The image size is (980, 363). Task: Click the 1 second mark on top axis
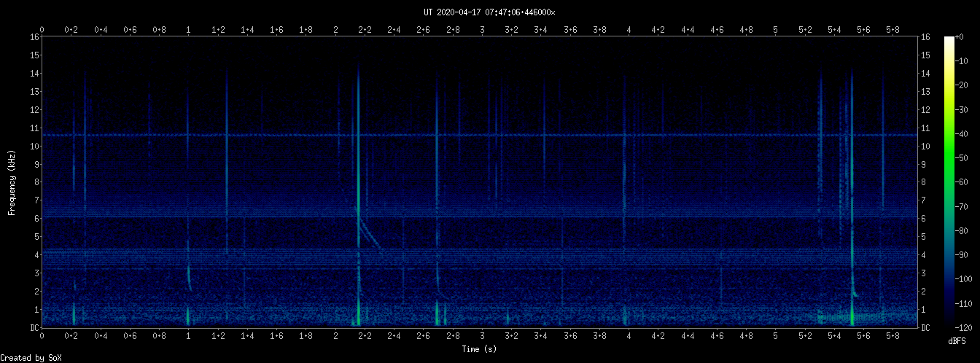(x=189, y=30)
